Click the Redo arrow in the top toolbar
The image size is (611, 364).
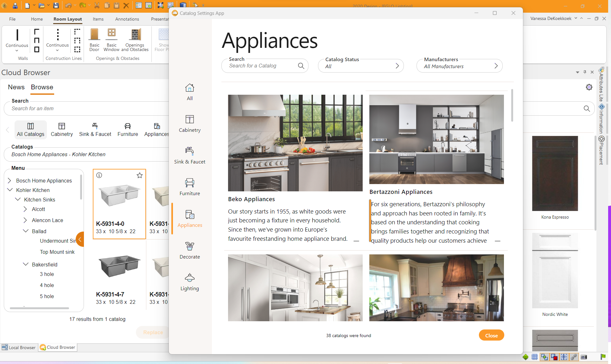(x=82, y=5)
